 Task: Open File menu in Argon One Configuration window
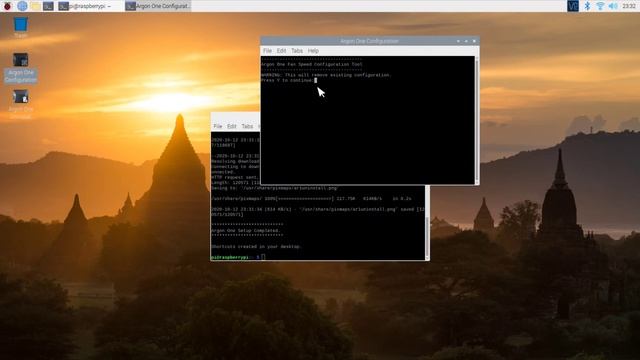[267, 51]
